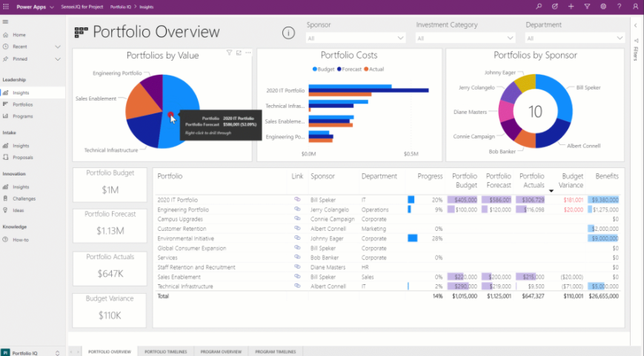Open more options ellipsis on Portfolios by Value
Screen dimensions: 644x356
pos(248,53)
